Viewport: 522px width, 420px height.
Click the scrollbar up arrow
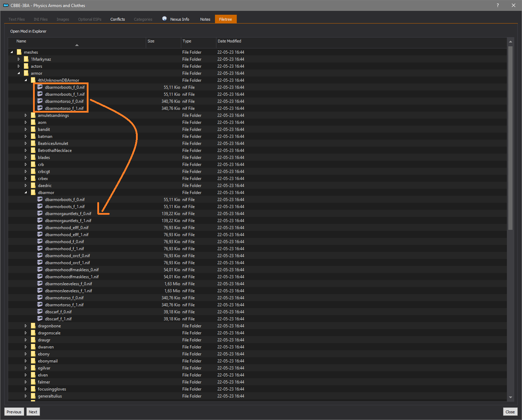click(510, 41)
